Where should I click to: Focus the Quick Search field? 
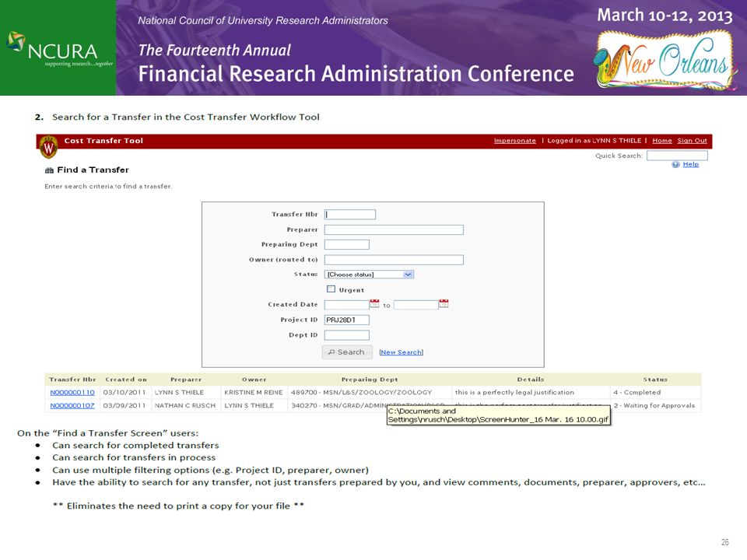point(677,156)
